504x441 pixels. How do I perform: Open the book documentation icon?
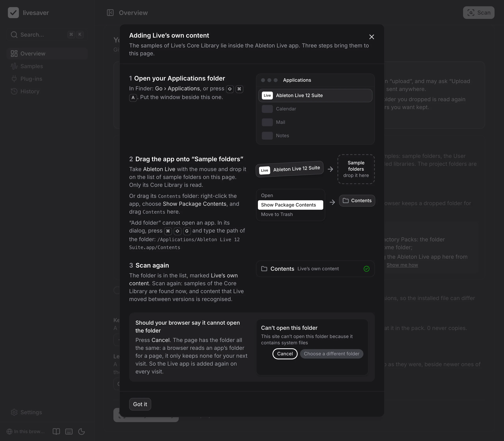point(56,431)
